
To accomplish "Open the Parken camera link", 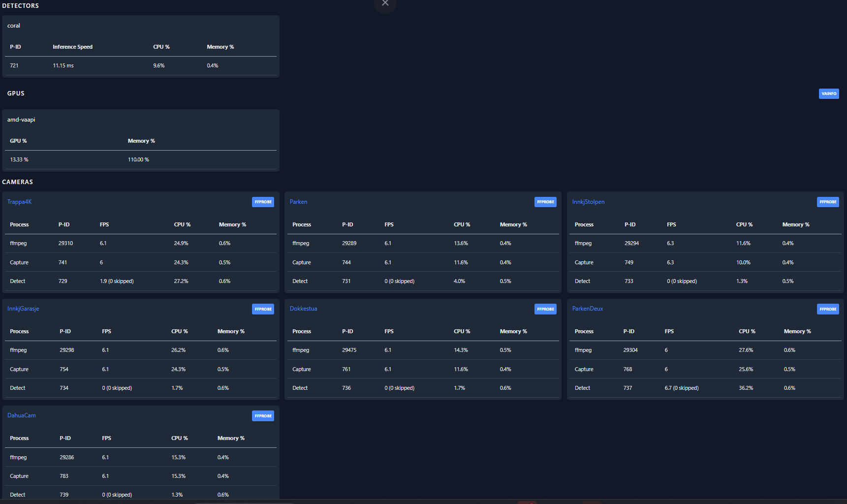I will [x=298, y=202].
